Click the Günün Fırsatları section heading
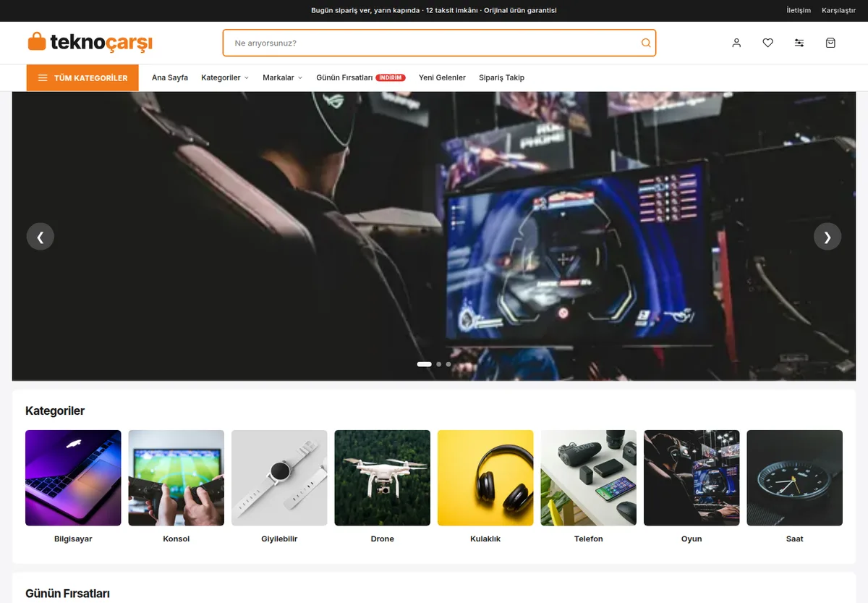Screen dimensions: 868x603 pos(67,594)
